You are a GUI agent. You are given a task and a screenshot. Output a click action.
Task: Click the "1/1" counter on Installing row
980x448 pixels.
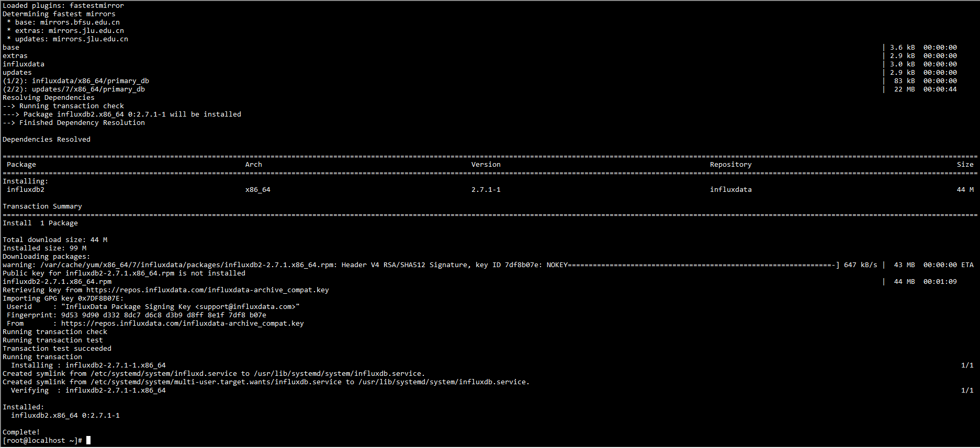tap(967, 365)
